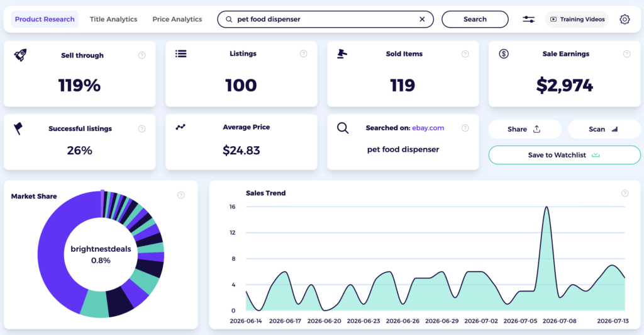Follow the ebay.com link
Screen dimensions: 644x335
pyautogui.click(x=428, y=128)
